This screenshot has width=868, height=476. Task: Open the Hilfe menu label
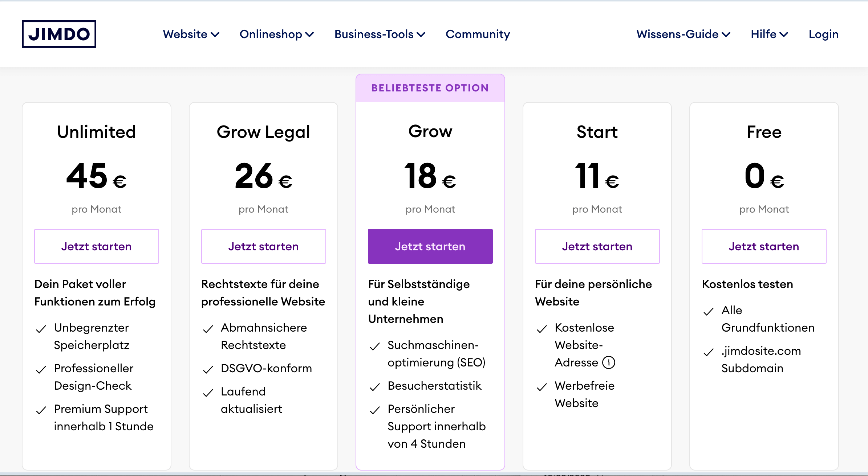pos(764,34)
